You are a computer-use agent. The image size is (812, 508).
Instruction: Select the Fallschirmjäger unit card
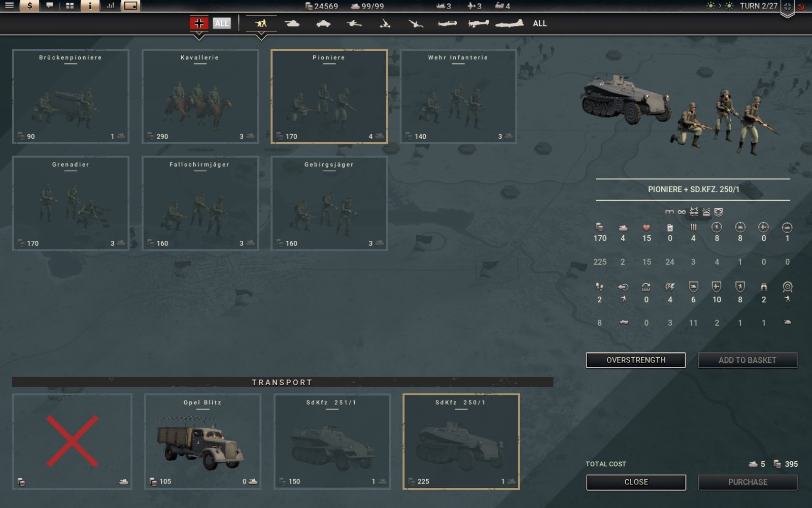click(x=200, y=203)
